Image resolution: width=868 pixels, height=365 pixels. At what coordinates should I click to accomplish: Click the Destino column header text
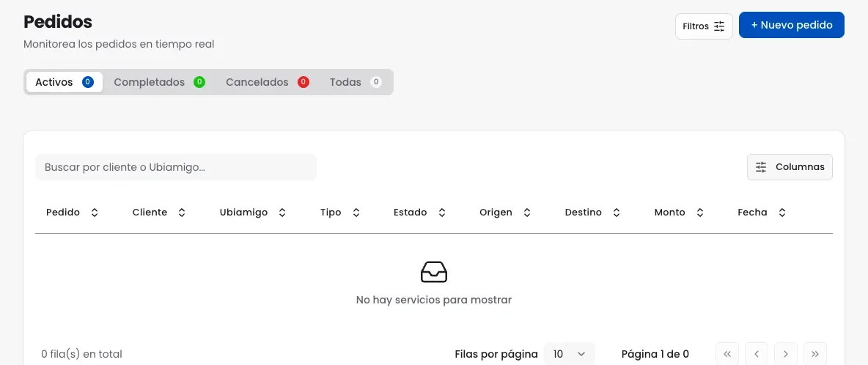pos(584,213)
